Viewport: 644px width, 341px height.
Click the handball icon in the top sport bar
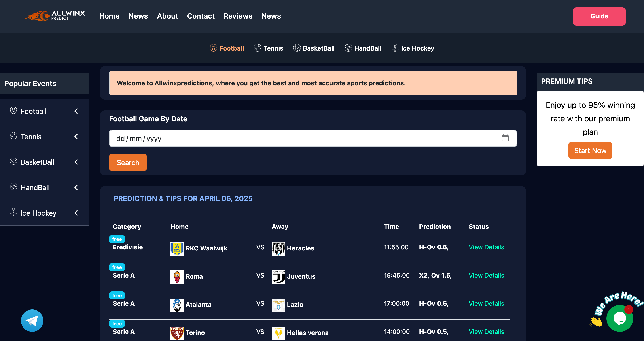tap(348, 48)
